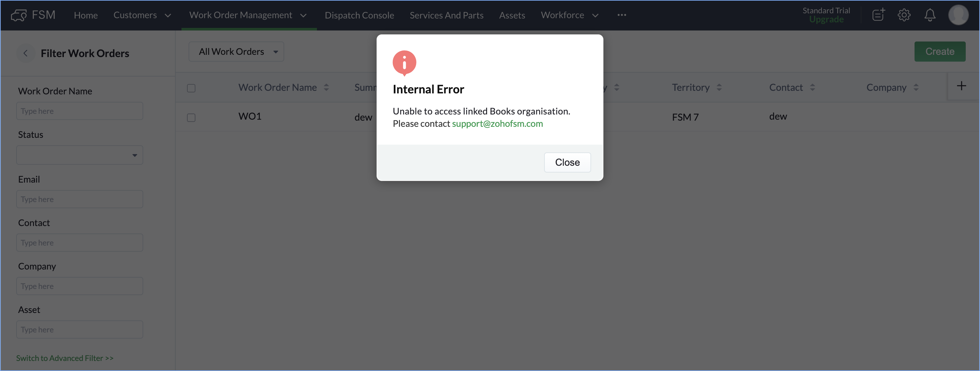Click the settings gear icon
The width and height of the screenshot is (980, 371).
[x=904, y=15]
